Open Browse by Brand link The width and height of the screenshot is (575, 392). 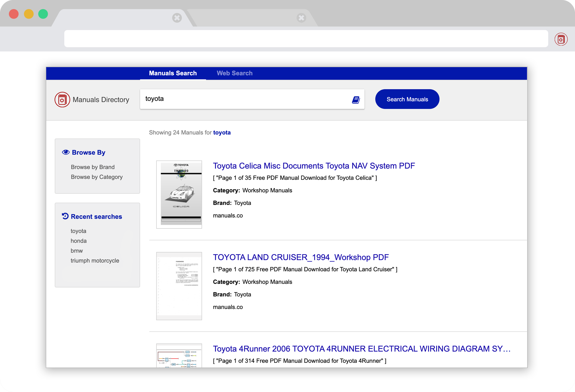click(92, 167)
